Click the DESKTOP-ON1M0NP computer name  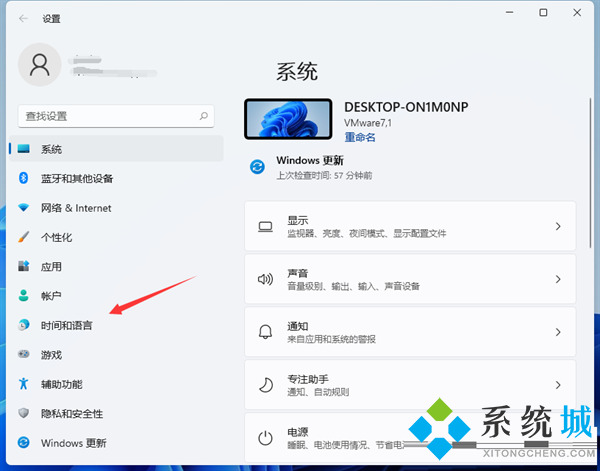pyautogui.click(x=406, y=107)
